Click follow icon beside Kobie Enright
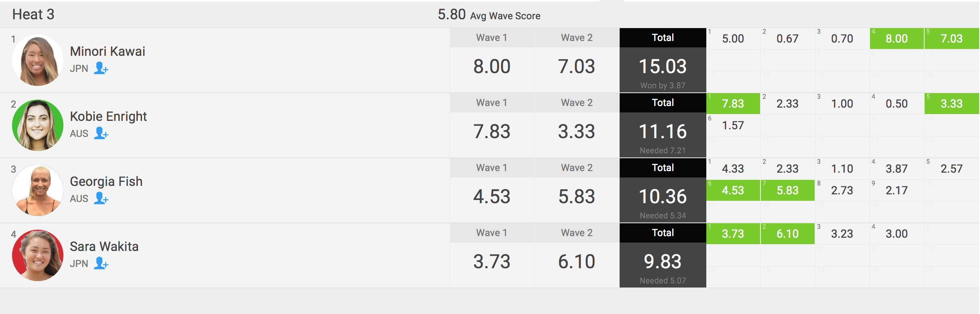980x314 pixels. click(101, 133)
